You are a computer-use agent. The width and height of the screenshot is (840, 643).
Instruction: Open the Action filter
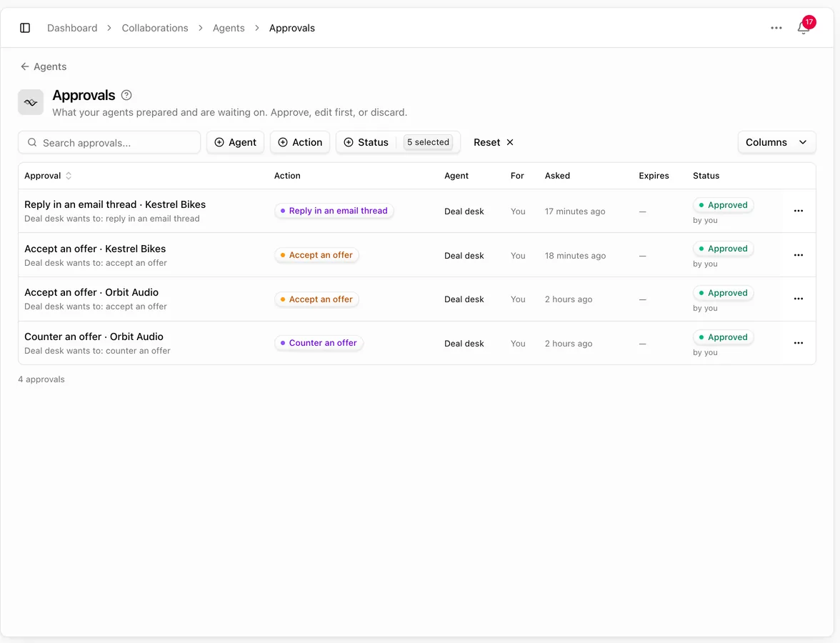(x=300, y=142)
